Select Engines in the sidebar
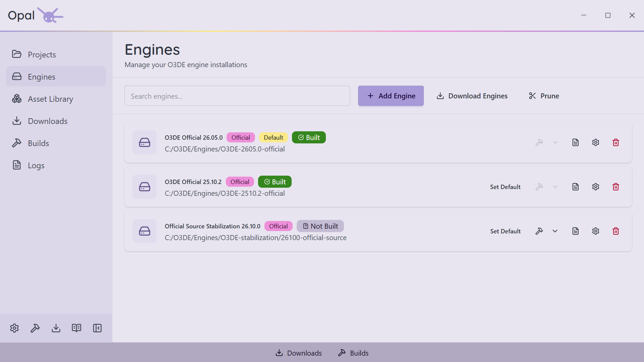This screenshot has width=644, height=362. coord(56,77)
